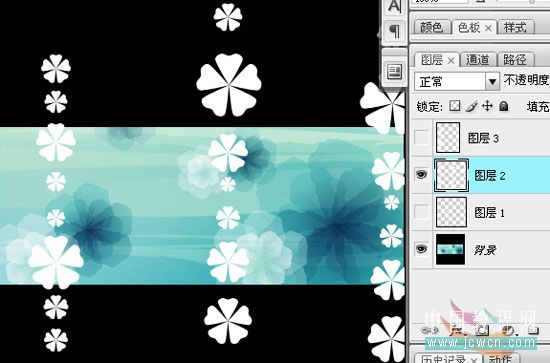Hide 图层 2 with its eye icon
The height and width of the screenshot is (363, 550).
click(x=421, y=174)
